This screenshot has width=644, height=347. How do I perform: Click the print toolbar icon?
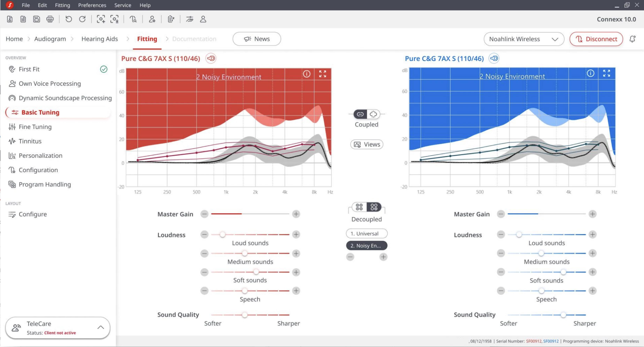[x=50, y=19]
